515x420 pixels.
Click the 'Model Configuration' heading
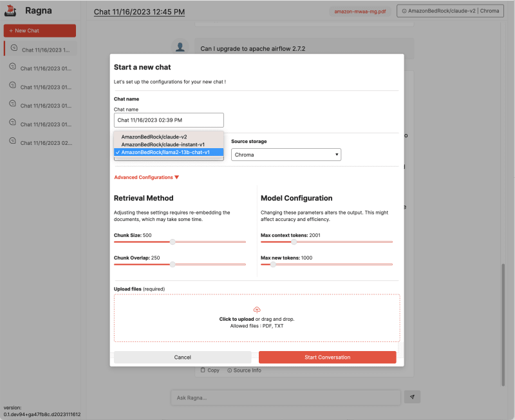coord(297,198)
